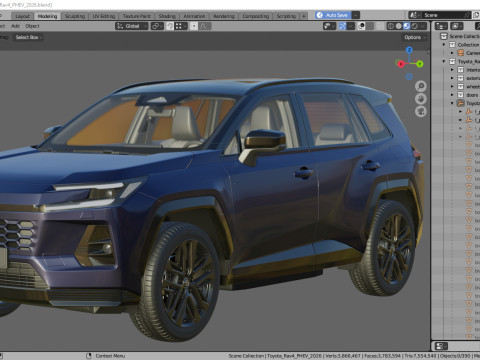The height and width of the screenshot is (360, 480).
Task: Open the Compositing workspace tab
Action: click(256, 16)
